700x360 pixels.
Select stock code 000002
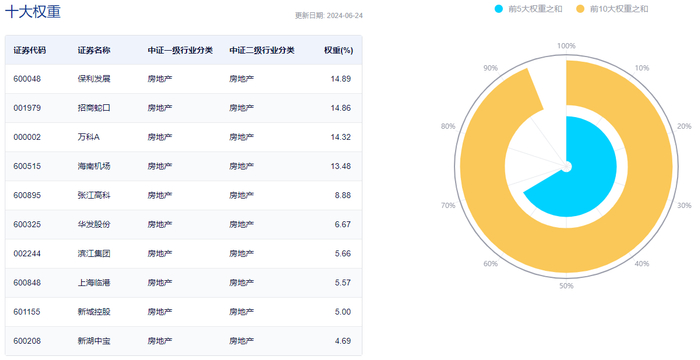click(x=27, y=137)
